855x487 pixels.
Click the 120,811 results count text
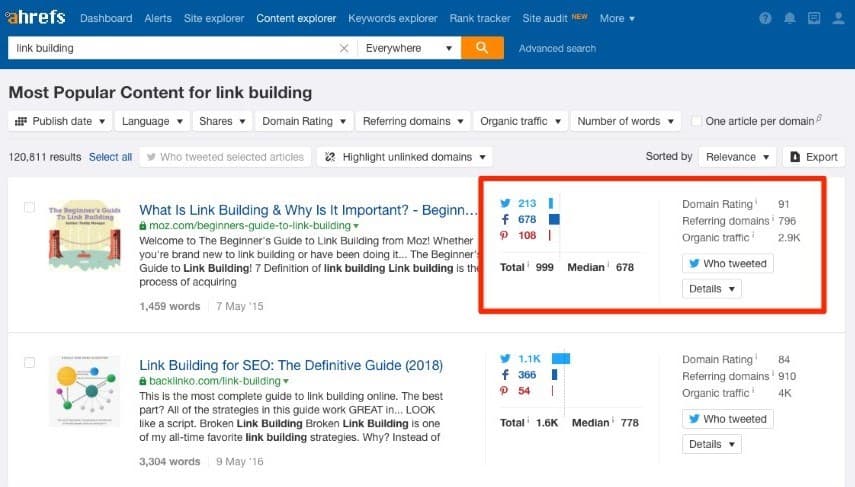[45, 157]
